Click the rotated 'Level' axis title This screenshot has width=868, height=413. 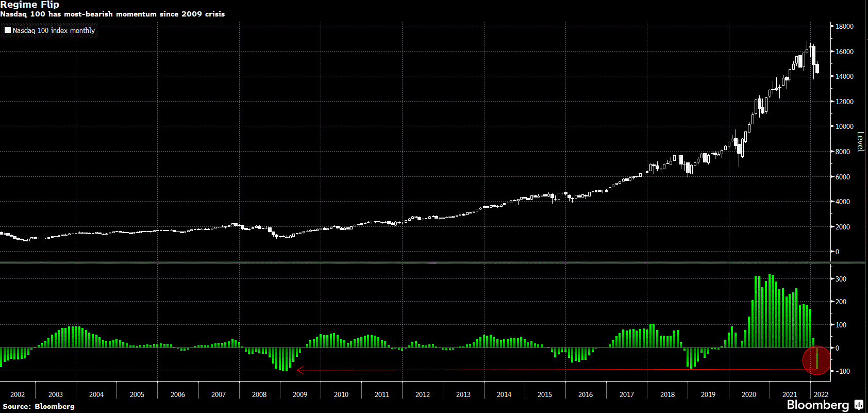point(860,142)
